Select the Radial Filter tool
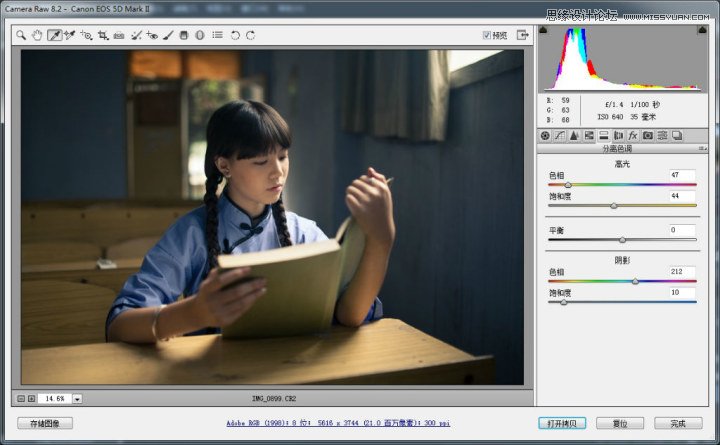Viewport: 720px width, 445px height. (200, 35)
